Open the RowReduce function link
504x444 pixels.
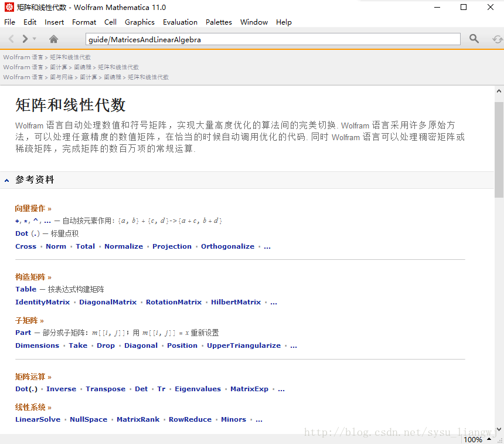coord(190,419)
